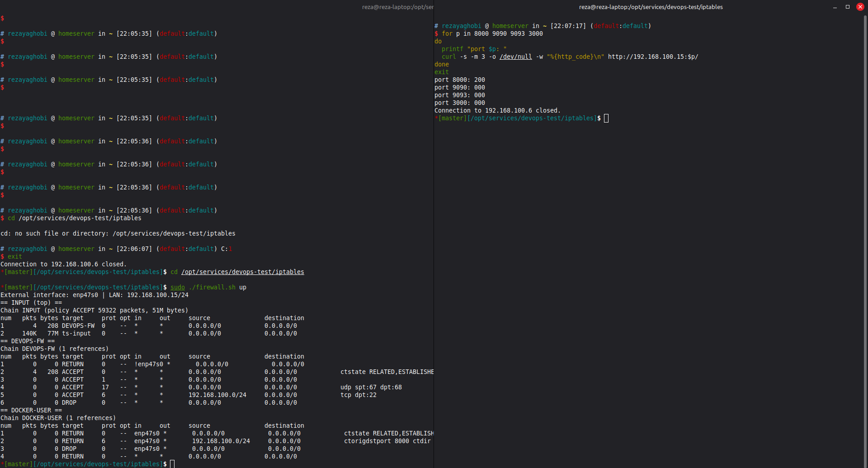Screen dimensions: 868x468
Task: Click the DEVOPS-FW target in INPUT chain row 1
Action: tap(78, 326)
